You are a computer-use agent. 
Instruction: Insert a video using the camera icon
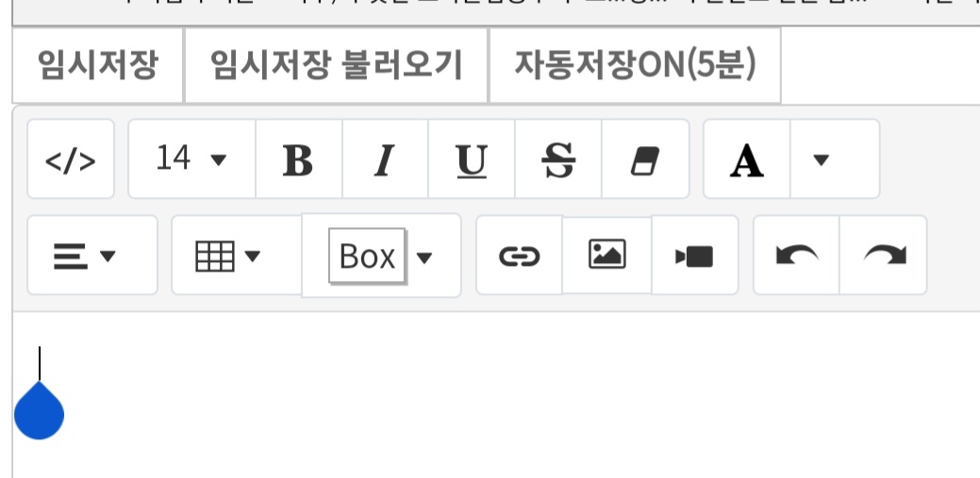(x=695, y=255)
